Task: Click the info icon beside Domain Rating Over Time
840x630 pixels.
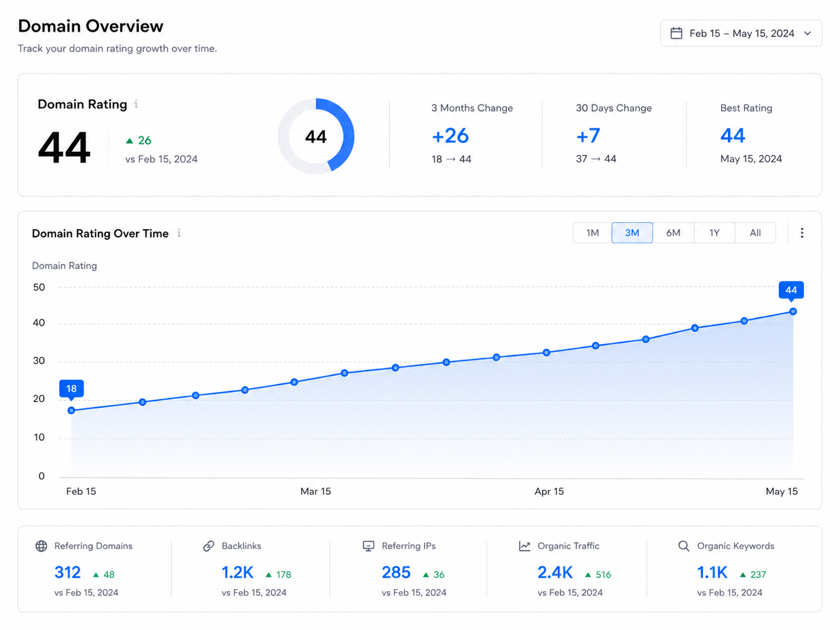Action: point(179,233)
